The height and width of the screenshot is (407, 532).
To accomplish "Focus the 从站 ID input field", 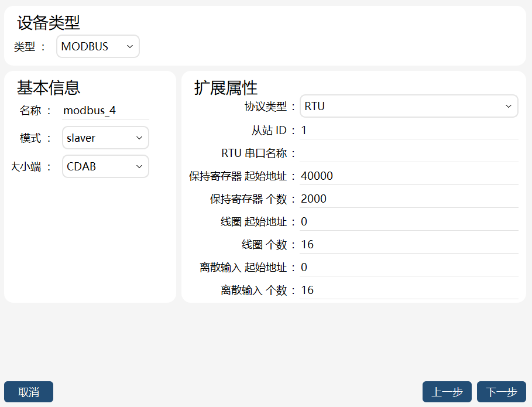I will [409, 131].
